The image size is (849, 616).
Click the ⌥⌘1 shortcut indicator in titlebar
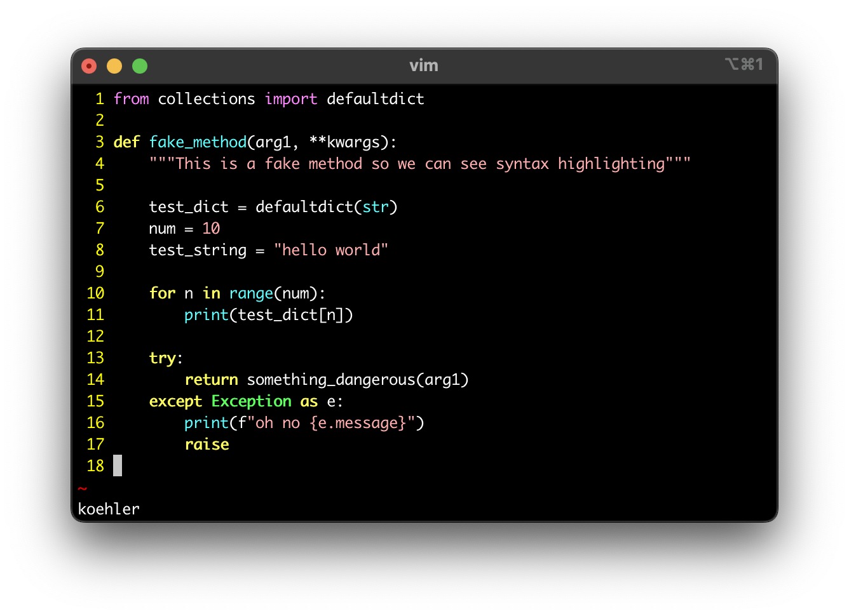point(744,64)
